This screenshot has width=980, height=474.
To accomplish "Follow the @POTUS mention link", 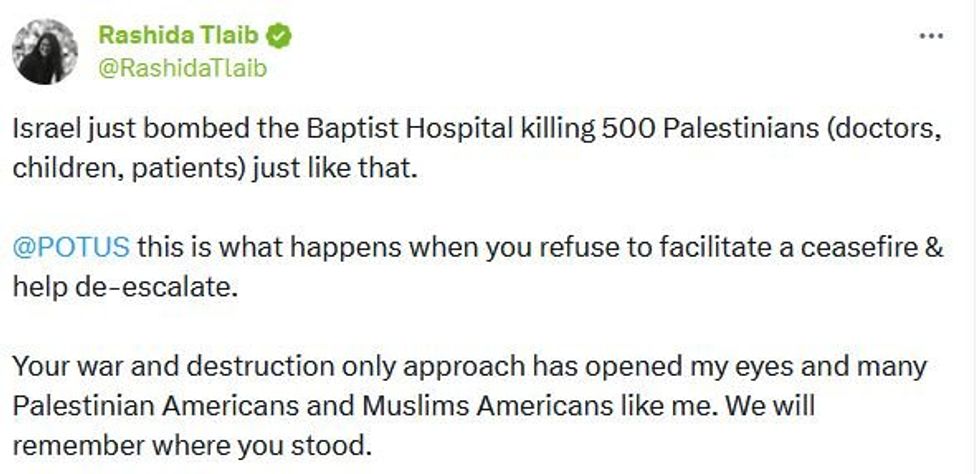I will click(x=71, y=248).
